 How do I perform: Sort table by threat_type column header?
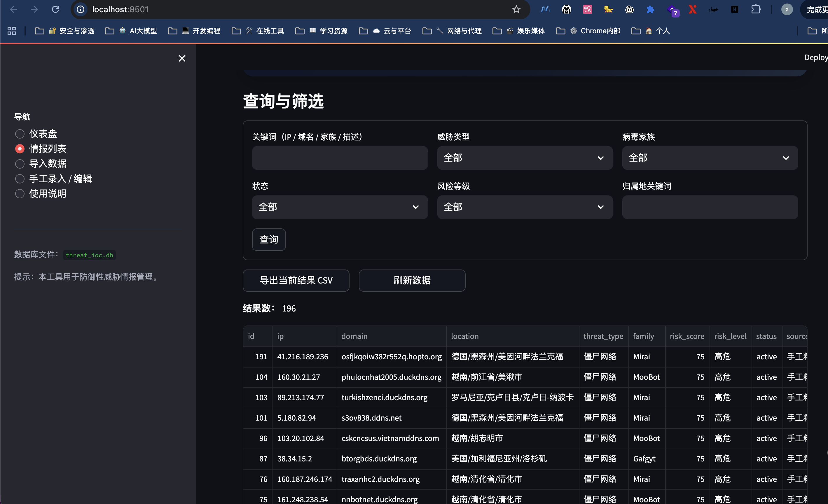coord(604,336)
